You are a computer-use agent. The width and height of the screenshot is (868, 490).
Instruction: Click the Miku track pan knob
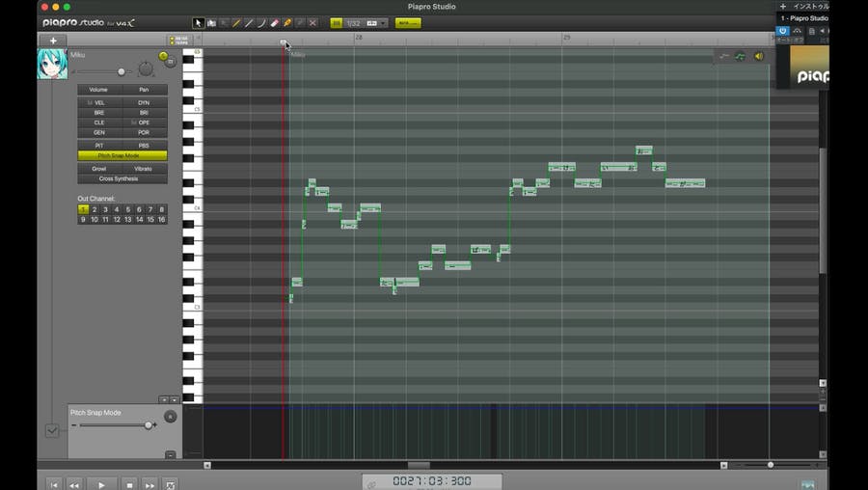(x=145, y=68)
